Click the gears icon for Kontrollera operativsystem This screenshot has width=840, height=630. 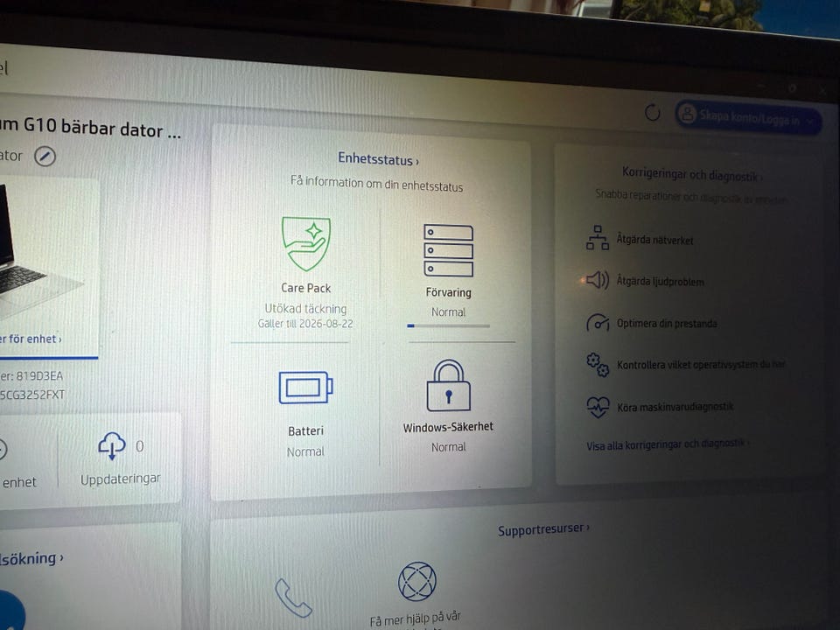pyautogui.click(x=598, y=365)
